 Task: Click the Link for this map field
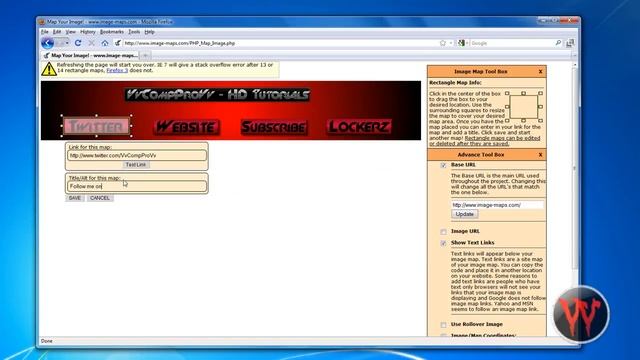pos(137,155)
